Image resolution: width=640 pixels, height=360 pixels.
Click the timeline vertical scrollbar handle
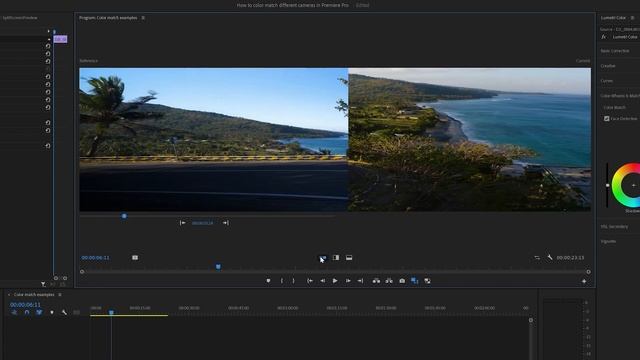(x=531, y=320)
